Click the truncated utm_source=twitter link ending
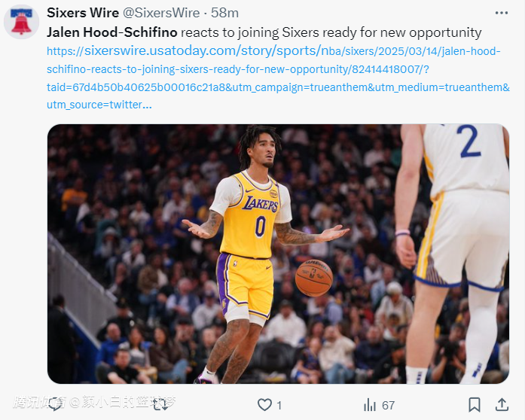The width and height of the screenshot is (525, 420). [98, 105]
